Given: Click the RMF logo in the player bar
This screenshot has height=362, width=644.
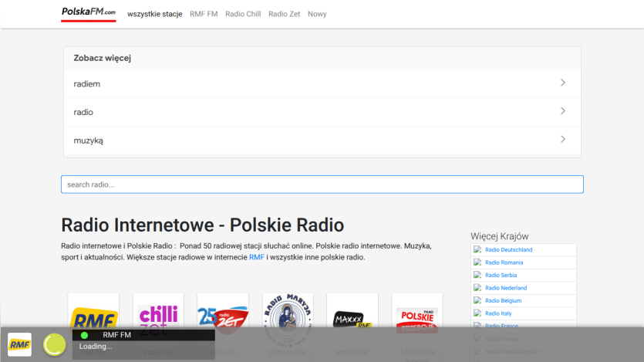Looking at the screenshot, I should click(20, 345).
